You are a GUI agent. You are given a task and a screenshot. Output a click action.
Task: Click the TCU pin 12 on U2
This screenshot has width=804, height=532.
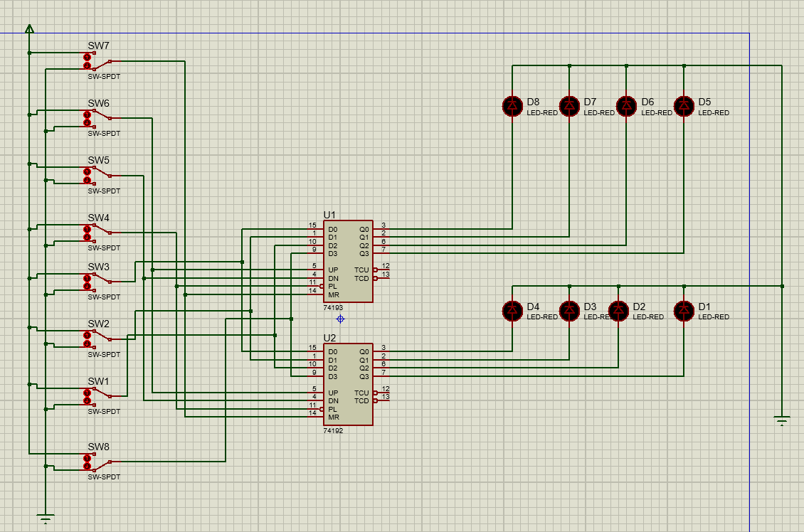coord(382,393)
